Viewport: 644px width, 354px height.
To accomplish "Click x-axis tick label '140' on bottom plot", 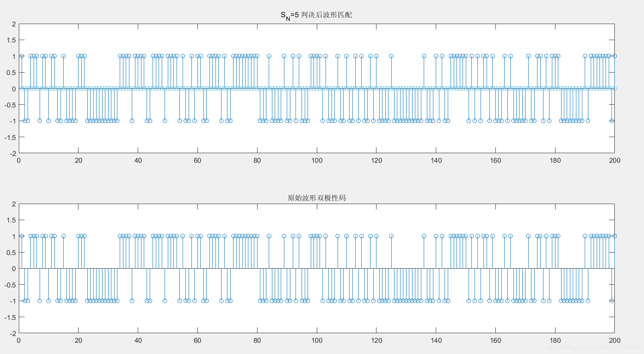I will [436, 340].
